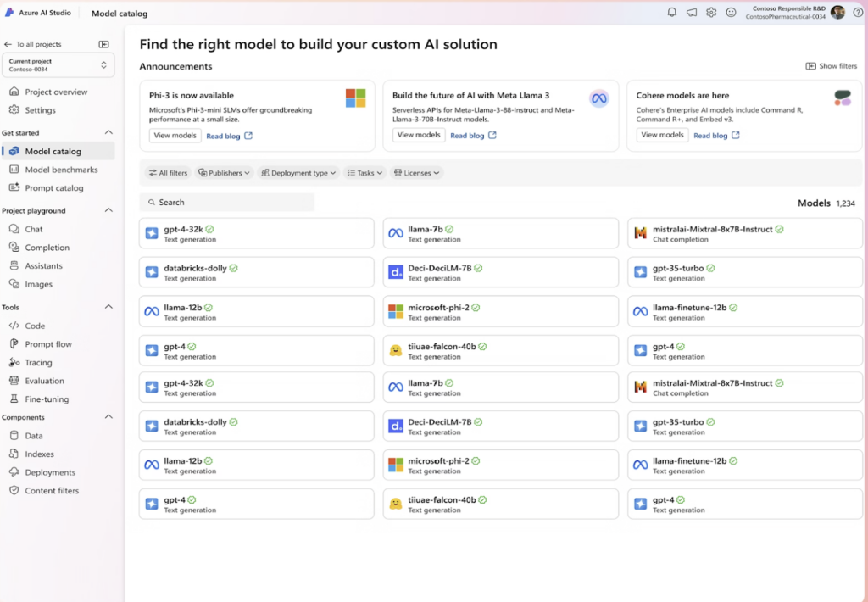
Task: Click View models on the Phi-3 announcement
Action: (x=175, y=135)
